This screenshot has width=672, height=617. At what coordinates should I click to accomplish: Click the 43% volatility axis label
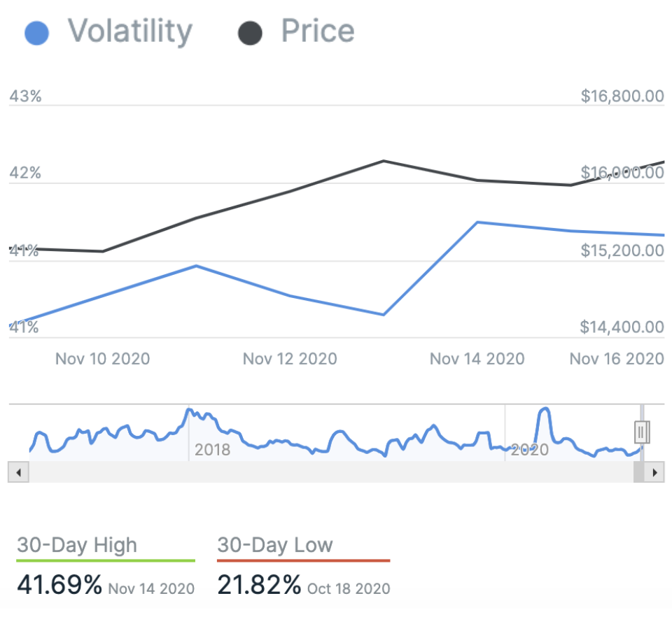click(25, 97)
